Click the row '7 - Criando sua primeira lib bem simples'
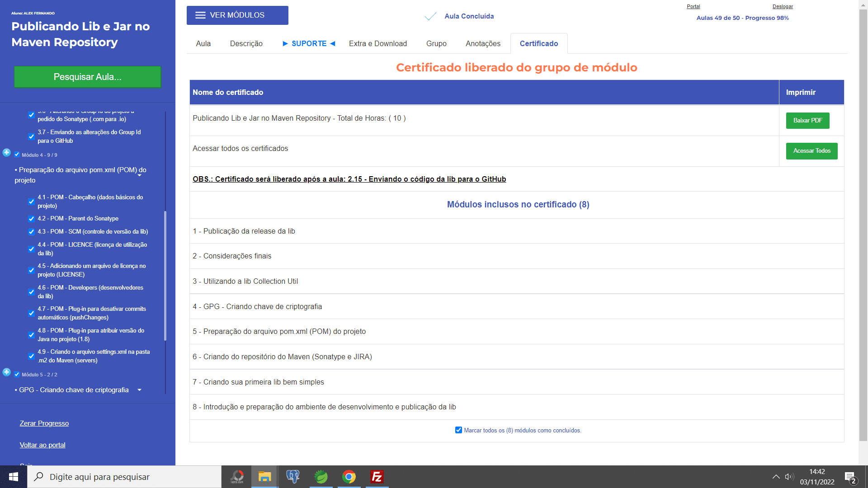The height and width of the screenshot is (488, 868). 517,382
